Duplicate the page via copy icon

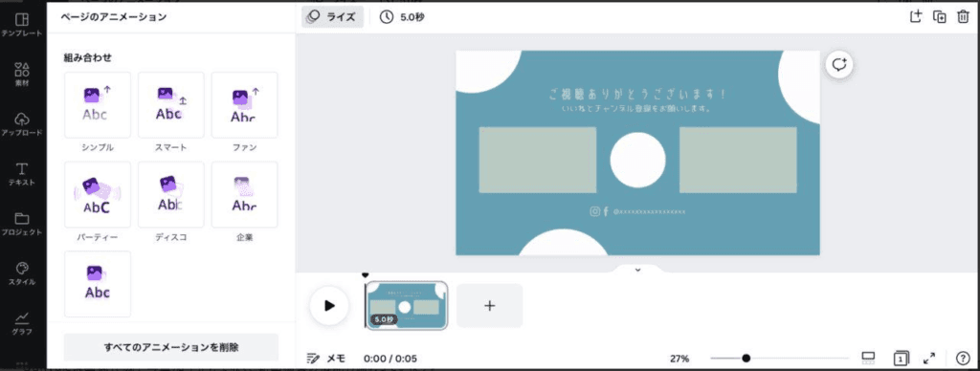pos(940,17)
